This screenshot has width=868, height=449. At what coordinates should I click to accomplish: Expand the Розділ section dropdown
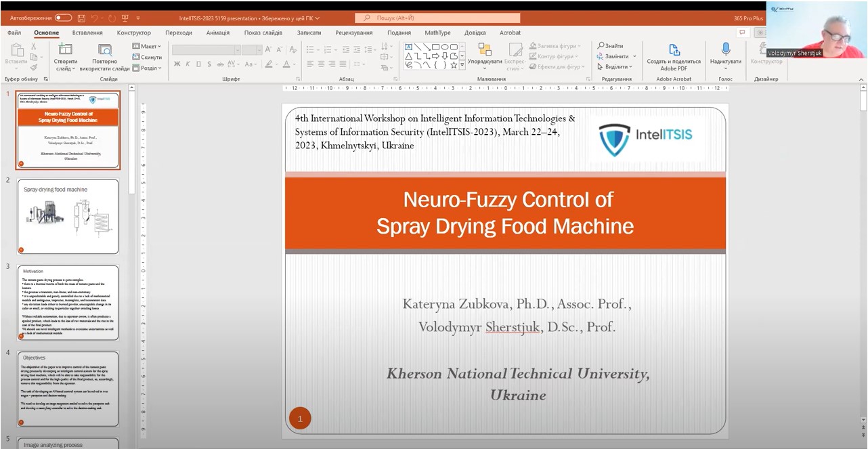click(148, 68)
